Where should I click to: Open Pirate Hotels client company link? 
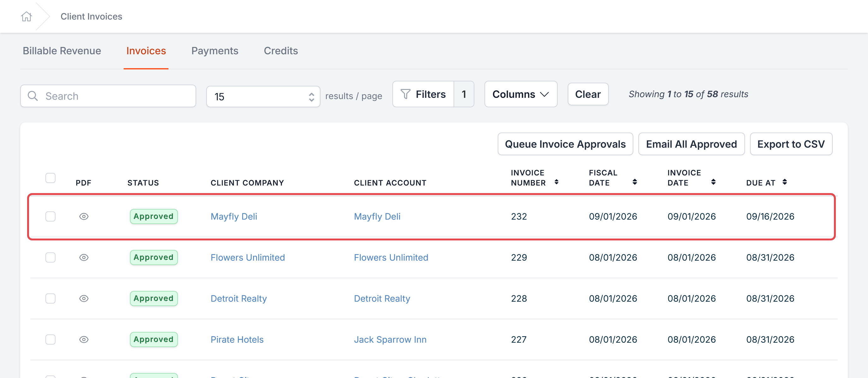(x=237, y=340)
